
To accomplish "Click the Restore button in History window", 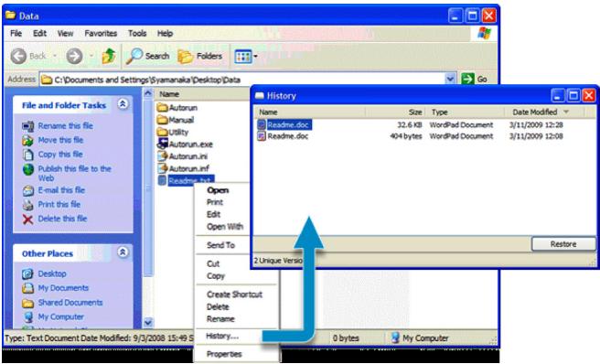I will coord(563,244).
